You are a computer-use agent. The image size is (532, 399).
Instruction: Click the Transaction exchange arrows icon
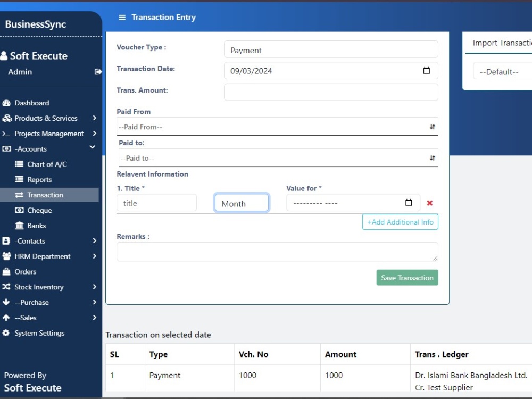pos(19,195)
